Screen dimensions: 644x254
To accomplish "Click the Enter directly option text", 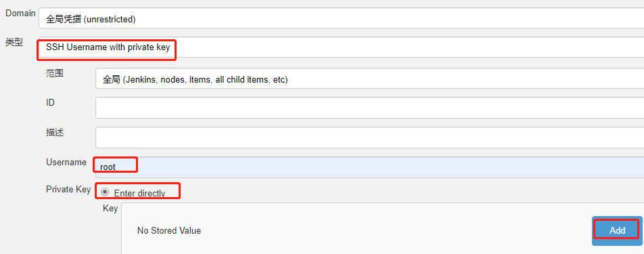I will click(x=139, y=193).
